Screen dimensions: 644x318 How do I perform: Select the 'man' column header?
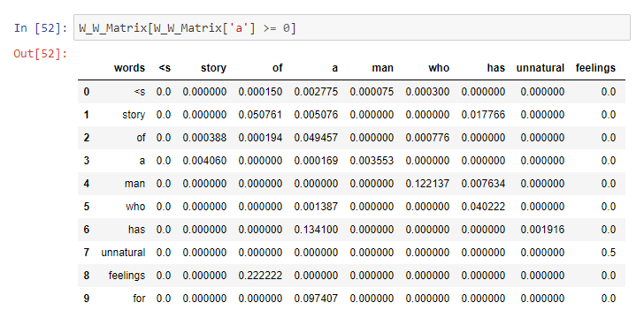pos(382,68)
